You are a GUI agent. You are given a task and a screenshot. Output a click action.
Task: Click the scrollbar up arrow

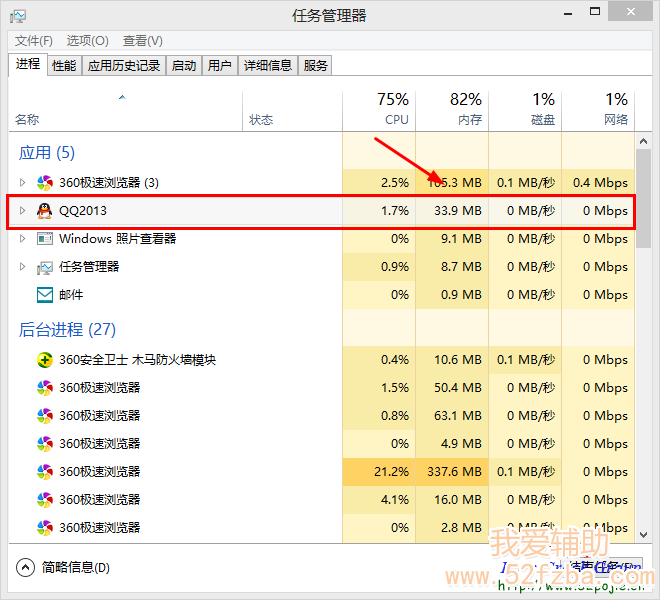[643, 141]
